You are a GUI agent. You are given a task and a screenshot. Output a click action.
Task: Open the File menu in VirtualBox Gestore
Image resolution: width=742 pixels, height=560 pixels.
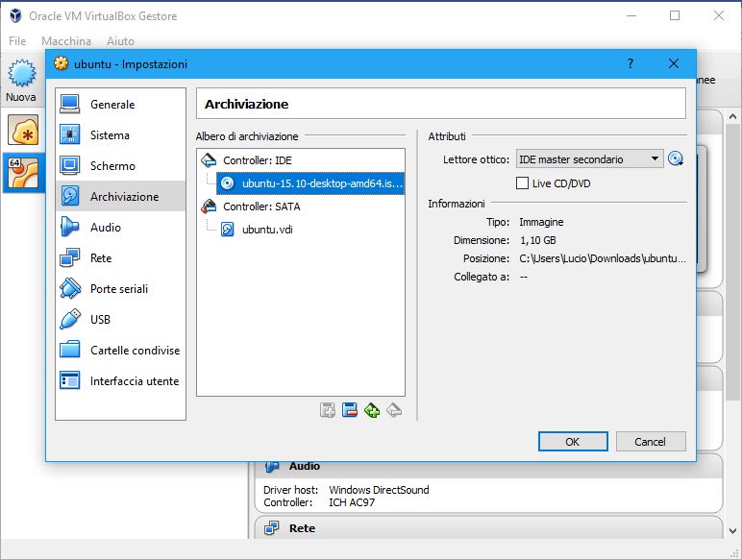click(17, 41)
